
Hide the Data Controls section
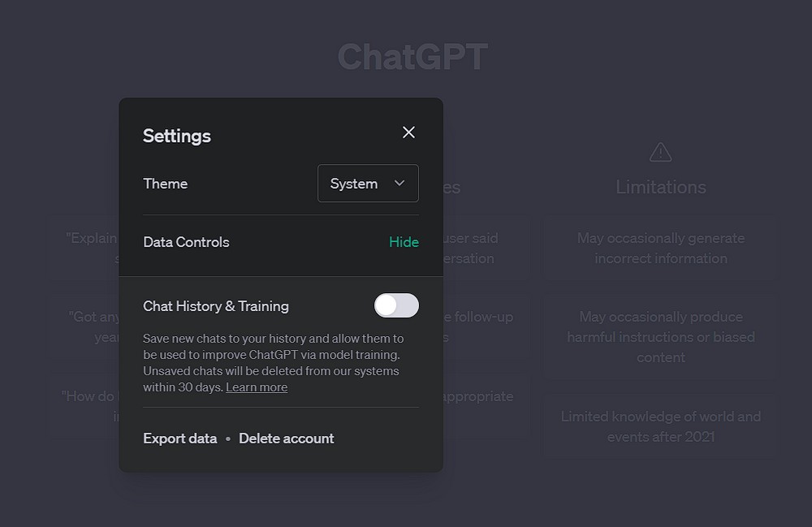coord(404,242)
